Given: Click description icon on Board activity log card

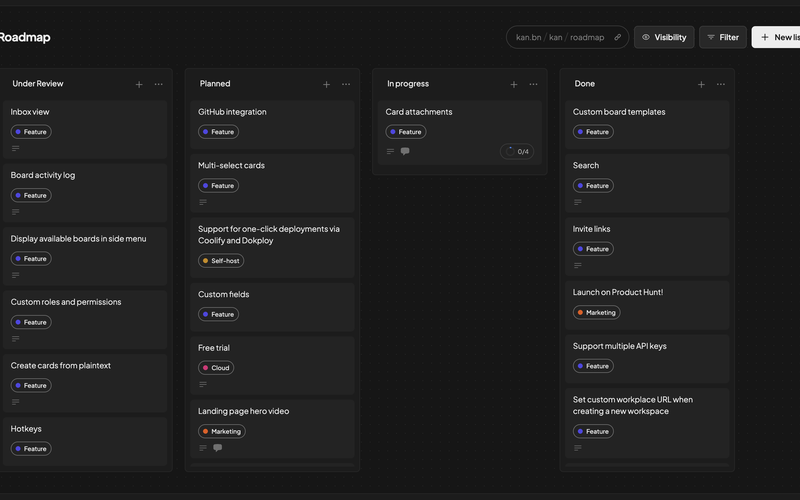Looking at the screenshot, I should pyautogui.click(x=15, y=212).
